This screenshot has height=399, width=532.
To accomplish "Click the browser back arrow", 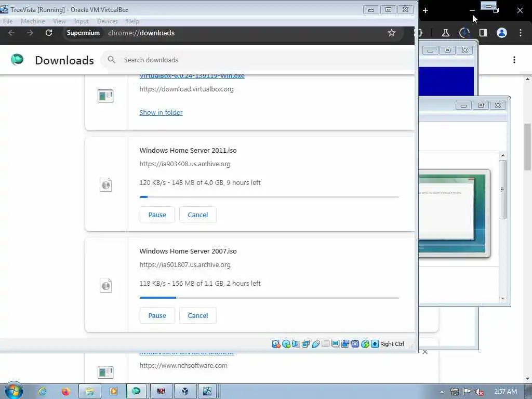I will coord(11,33).
